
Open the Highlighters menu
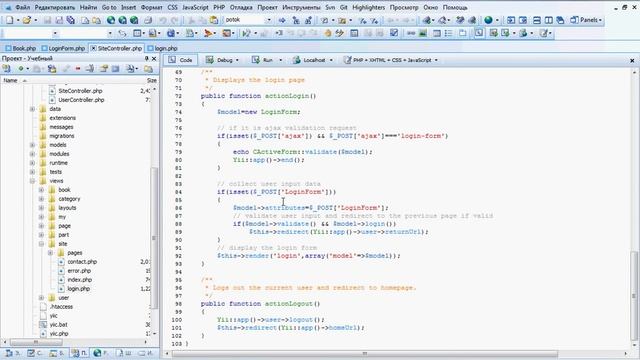(x=368, y=7)
